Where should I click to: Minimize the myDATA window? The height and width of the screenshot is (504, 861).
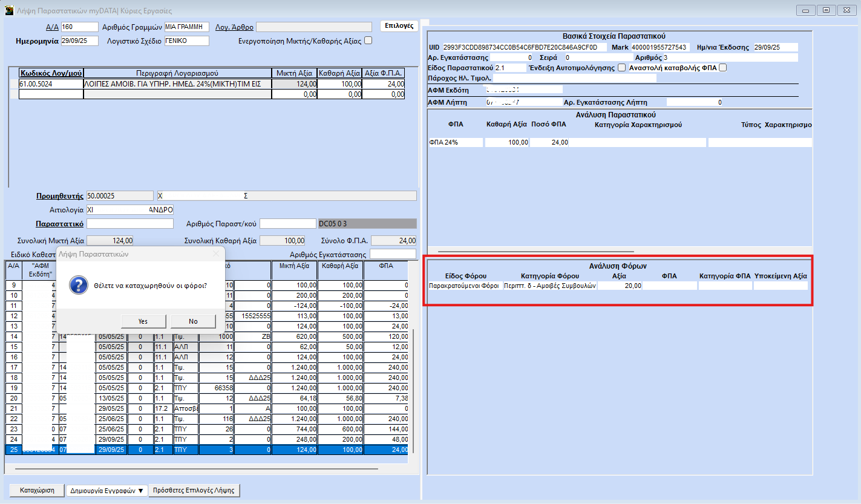pyautogui.click(x=805, y=10)
